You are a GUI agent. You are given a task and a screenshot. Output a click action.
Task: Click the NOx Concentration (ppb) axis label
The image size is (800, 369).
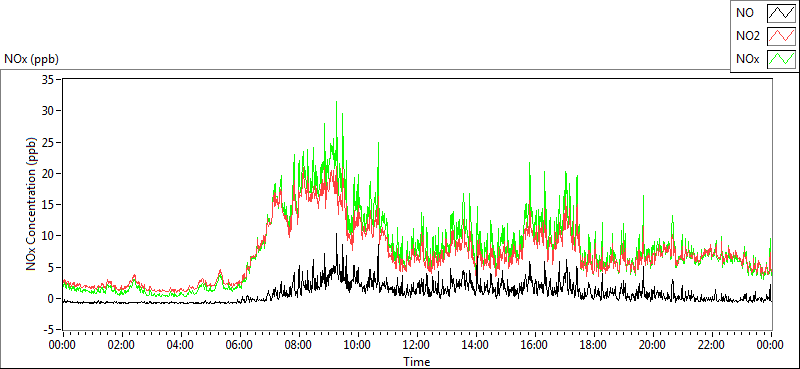click(31, 204)
